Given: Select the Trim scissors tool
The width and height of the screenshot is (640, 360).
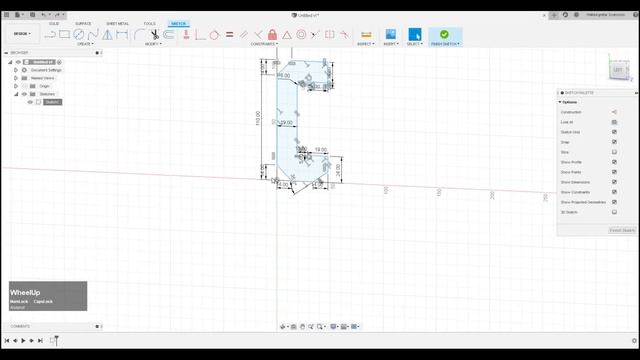Looking at the screenshot, I should 154,35.
